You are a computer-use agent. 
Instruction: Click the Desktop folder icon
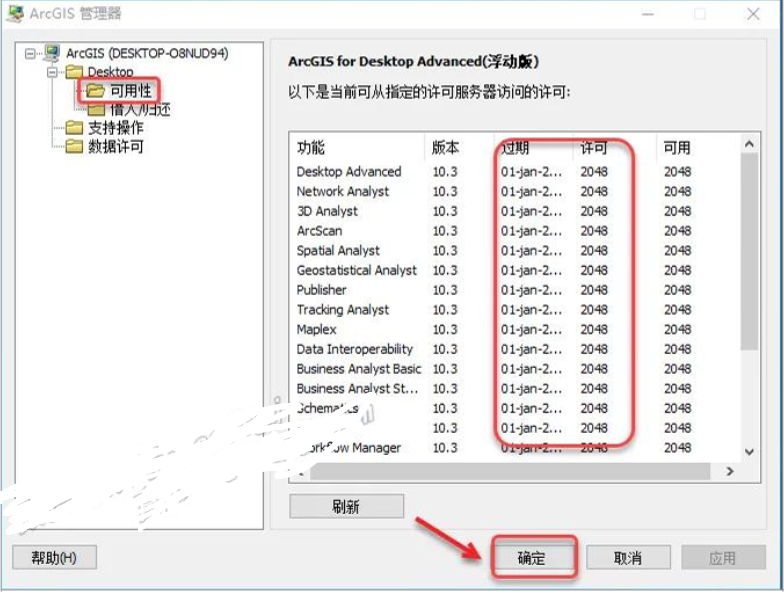pyautogui.click(x=74, y=72)
